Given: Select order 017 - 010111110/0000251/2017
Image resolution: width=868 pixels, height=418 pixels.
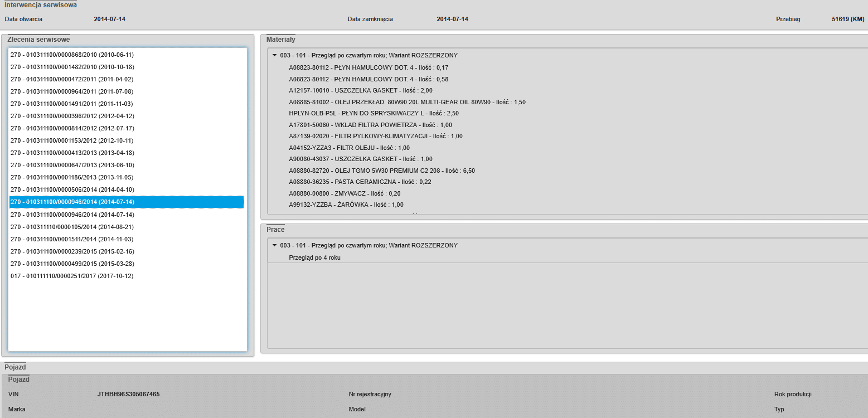Looking at the screenshot, I should [x=127, y=276].
